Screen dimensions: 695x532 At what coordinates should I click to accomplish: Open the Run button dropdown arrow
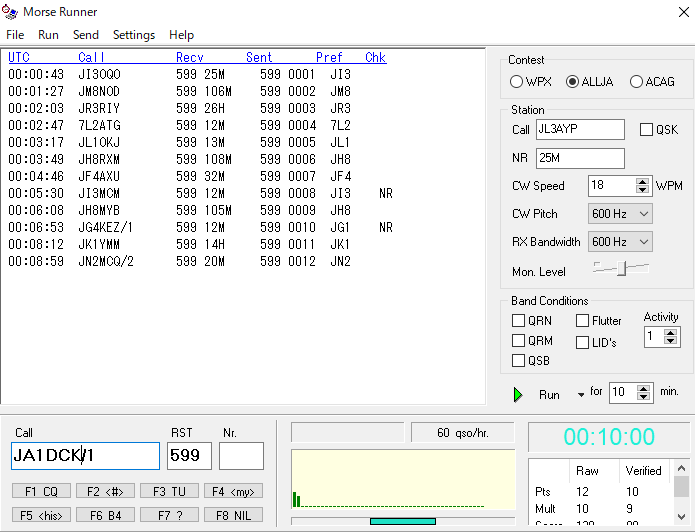pyautogui.click(x=581, y=395)
